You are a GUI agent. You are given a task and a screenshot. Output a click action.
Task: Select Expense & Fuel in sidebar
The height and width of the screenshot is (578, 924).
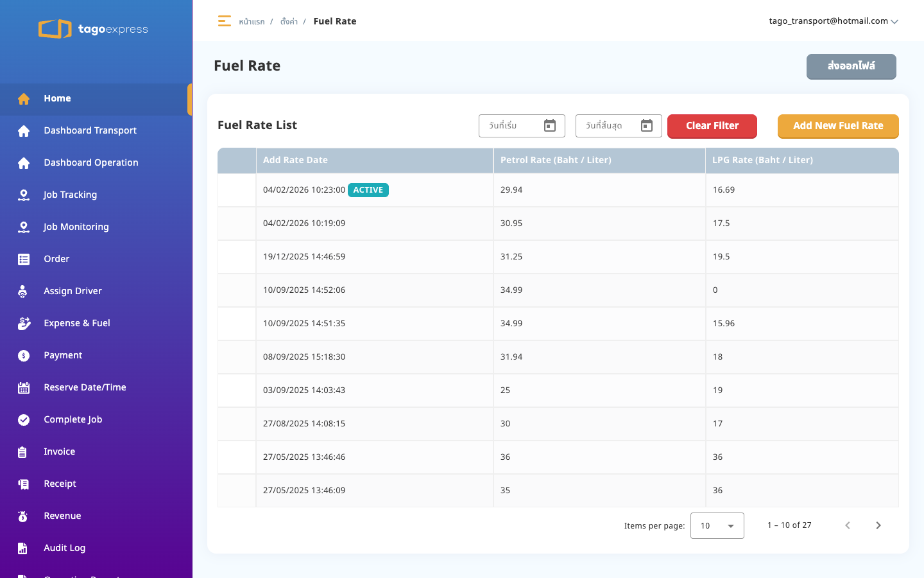pyautogui.click(x=96, y=324)
